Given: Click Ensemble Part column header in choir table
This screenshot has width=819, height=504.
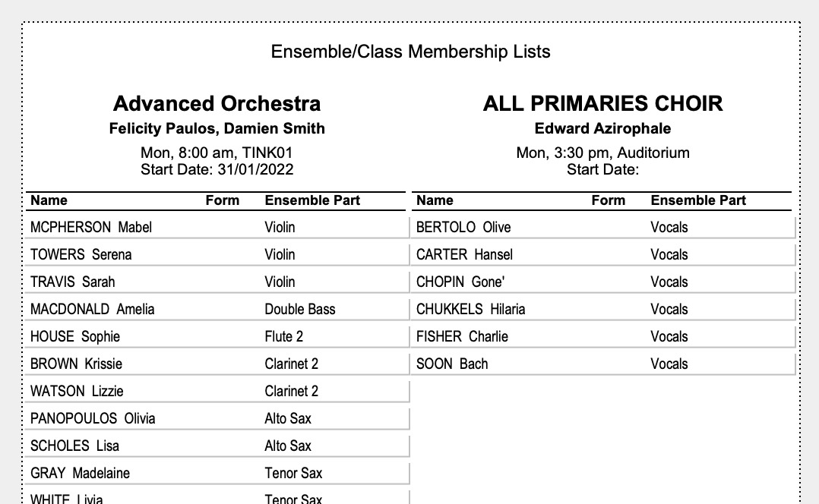Looking at the screenshot, I should tap(697, 200).
